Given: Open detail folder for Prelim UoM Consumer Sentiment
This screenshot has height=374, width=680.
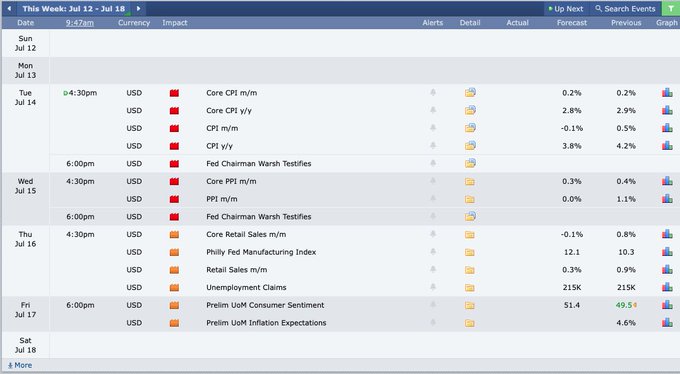Looking at the screenshot, I should click(x=470, y=305).
